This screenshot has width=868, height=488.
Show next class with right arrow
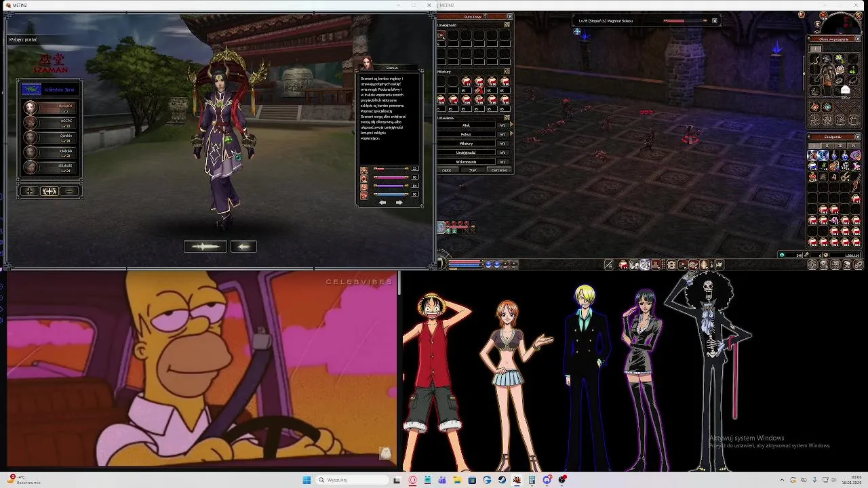[399, 202]
